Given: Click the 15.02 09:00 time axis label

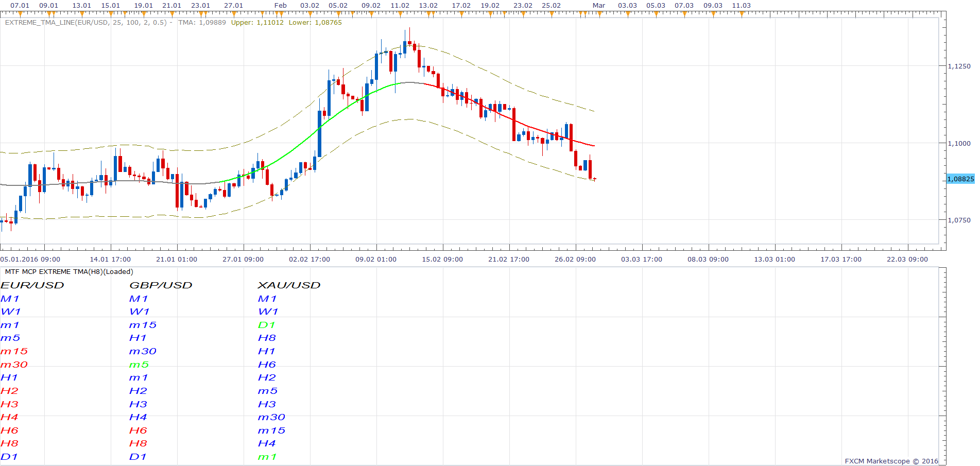Looking at the screenshot, I should (442, 260).
